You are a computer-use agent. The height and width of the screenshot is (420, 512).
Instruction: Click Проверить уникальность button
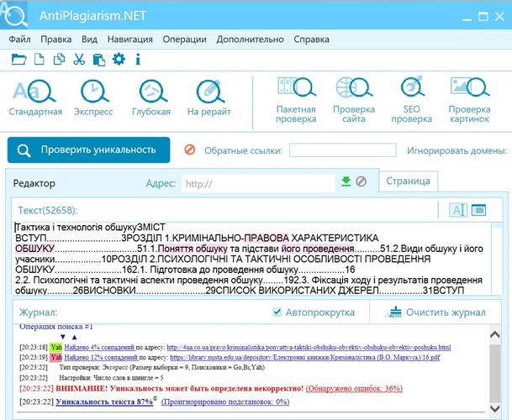coord(88,150)
